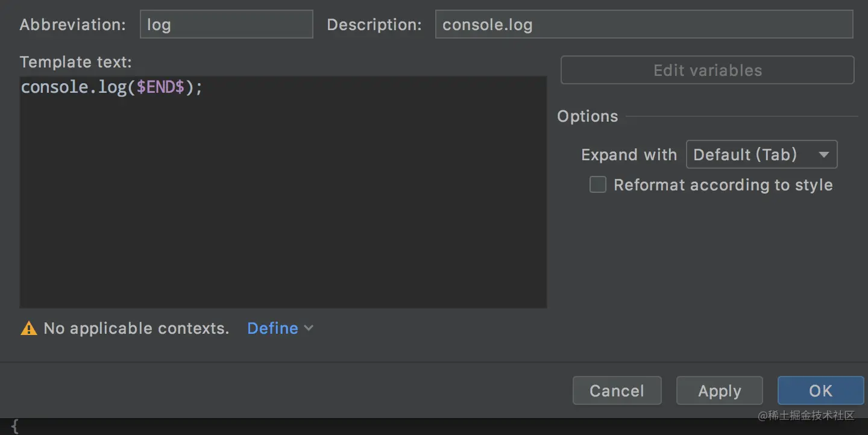Click the Options section heading
The image size is (868, 435).
click(x=587, y=116)
